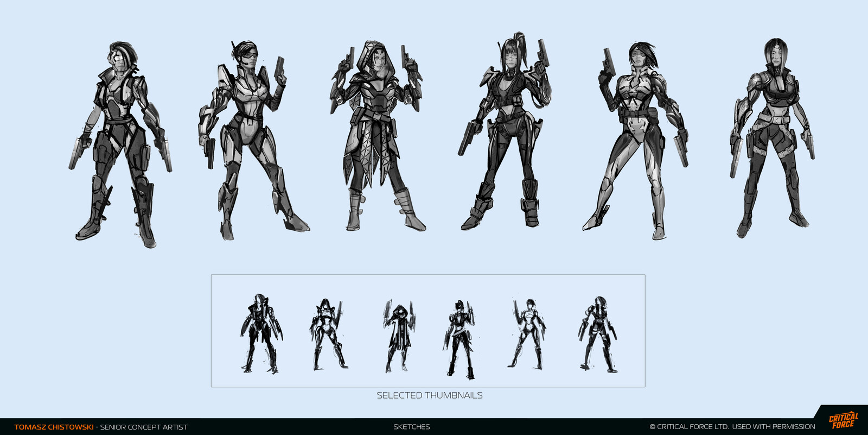This screenshot has height=435, width=868.
Task: Click the 'USED WITH PERMISSION' text
Action: 774,427
